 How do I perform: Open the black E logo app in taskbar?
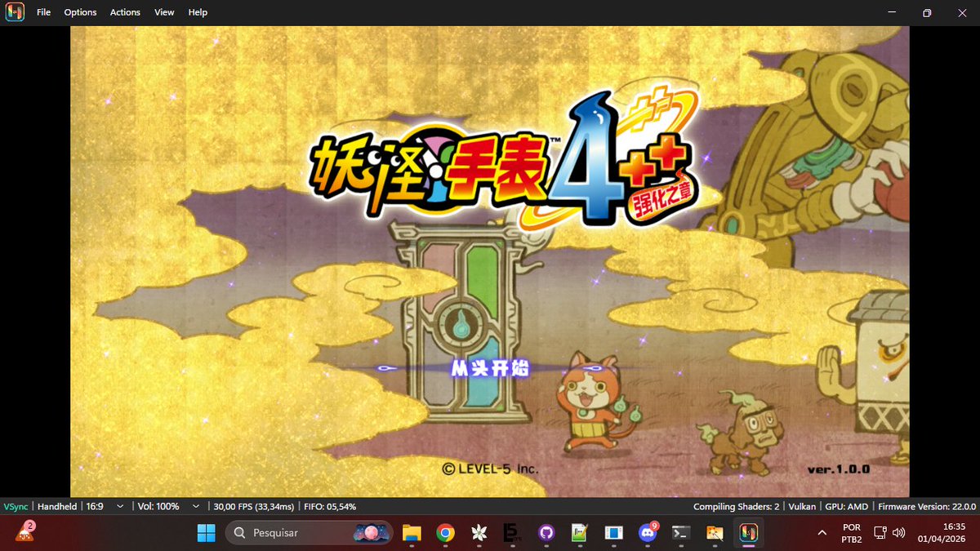(x=513, y=533)
